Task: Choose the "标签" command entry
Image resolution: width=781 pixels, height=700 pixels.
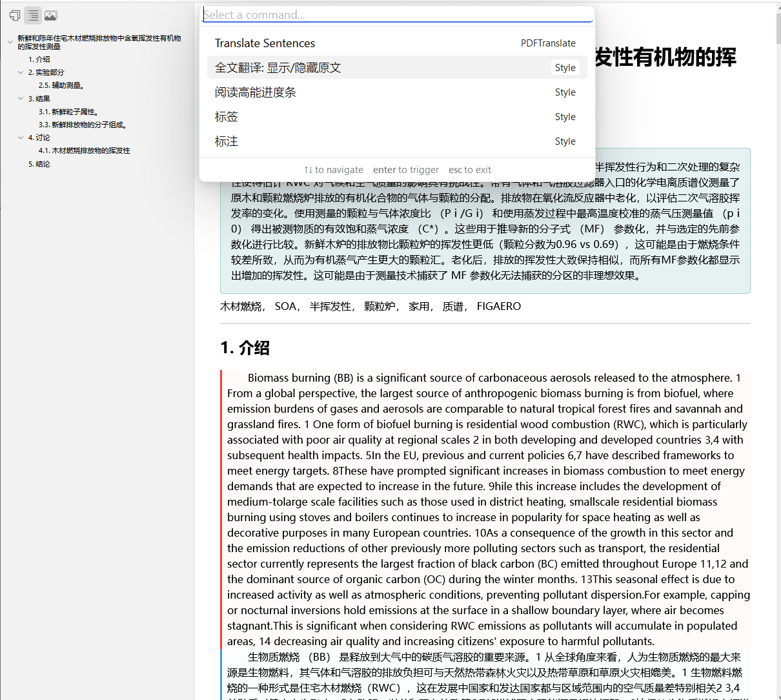Action: click(x=227, y=117)
